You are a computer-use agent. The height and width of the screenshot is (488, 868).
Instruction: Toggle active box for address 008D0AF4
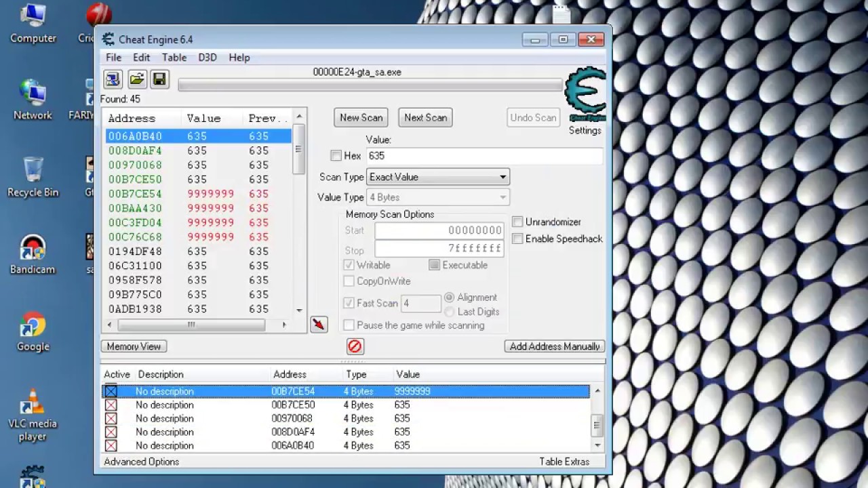(x=111, y=432)
